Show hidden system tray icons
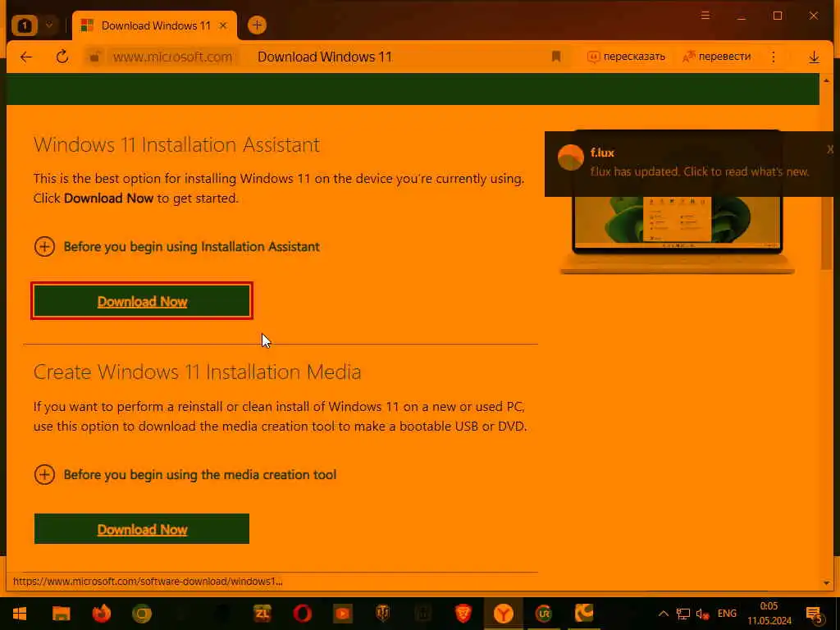Image resolution: width=840 pixels, height=630 pixels. click(x=663, y=614)
